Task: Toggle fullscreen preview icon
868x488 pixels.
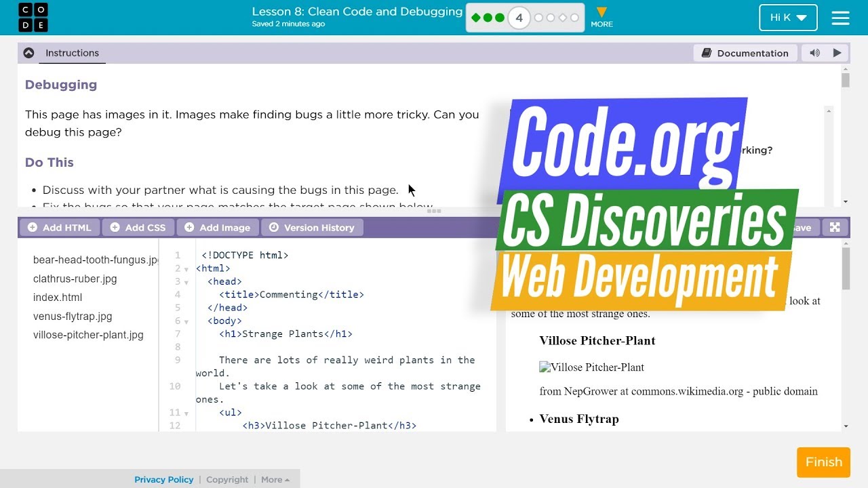Action: pyautogui.click(x=835, y=228)
